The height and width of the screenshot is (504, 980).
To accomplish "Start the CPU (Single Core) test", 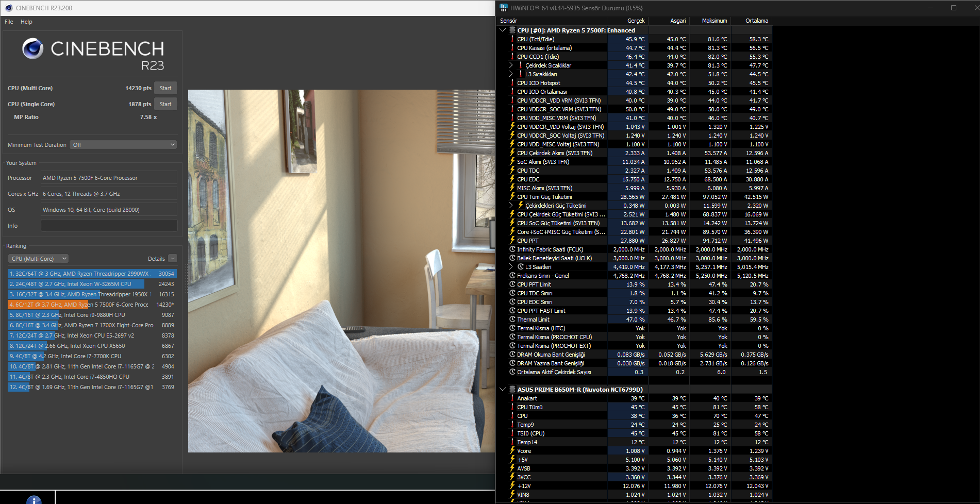I will pos(165,104).
